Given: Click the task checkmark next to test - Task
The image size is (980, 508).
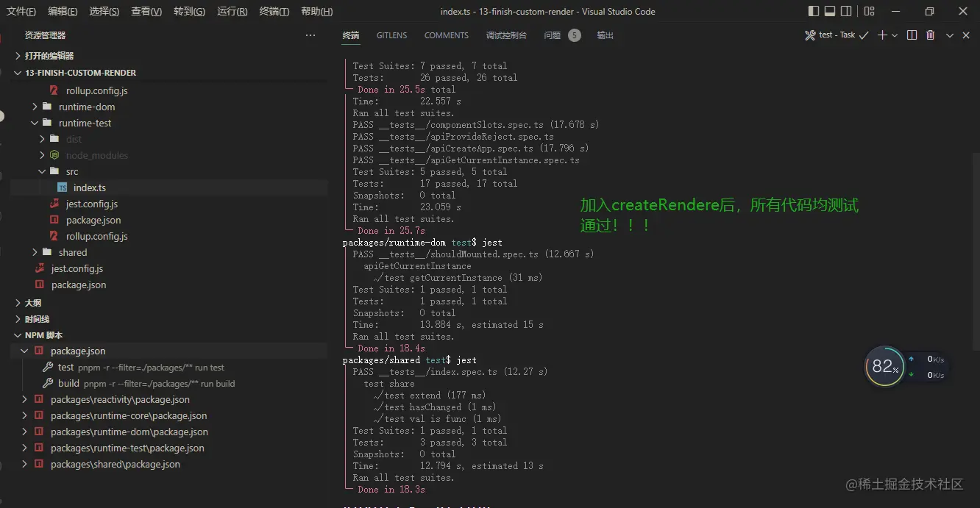Looking at the screenshot, I should pyautogui.click(x=864, y=35).
